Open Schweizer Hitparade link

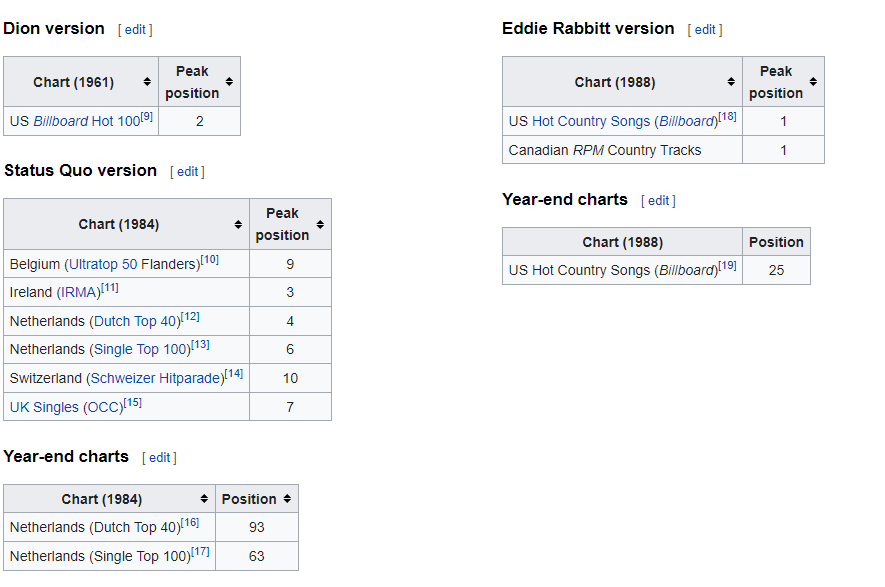(x=155, y=378)
